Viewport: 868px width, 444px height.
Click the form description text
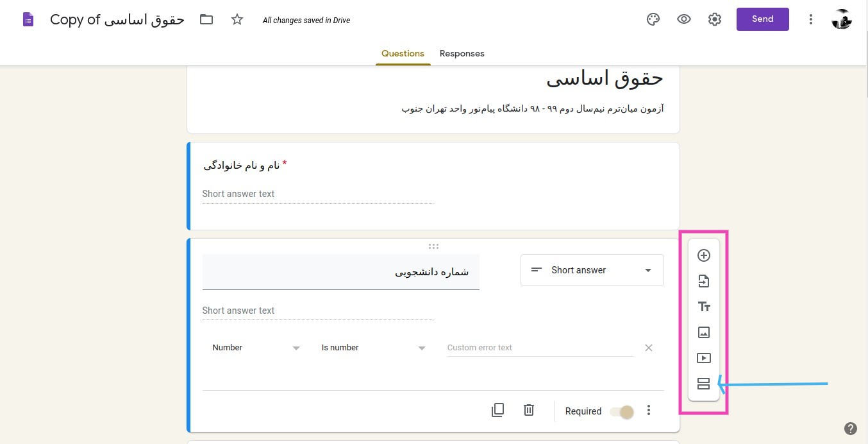click(533, 108)
